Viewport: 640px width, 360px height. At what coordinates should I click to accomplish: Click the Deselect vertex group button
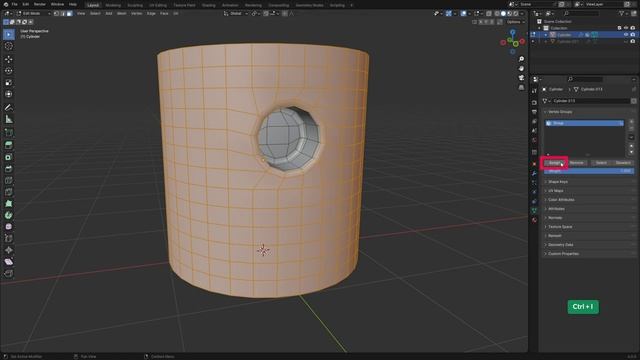[x=623, y=163]
